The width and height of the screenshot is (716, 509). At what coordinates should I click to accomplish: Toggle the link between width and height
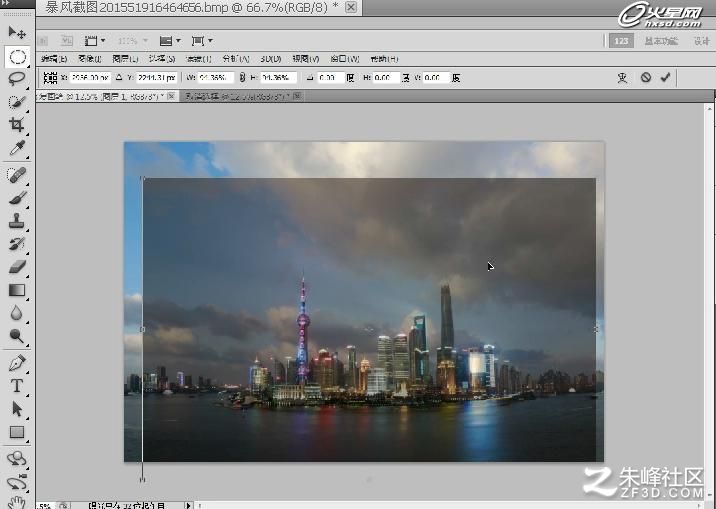point(242,78)
